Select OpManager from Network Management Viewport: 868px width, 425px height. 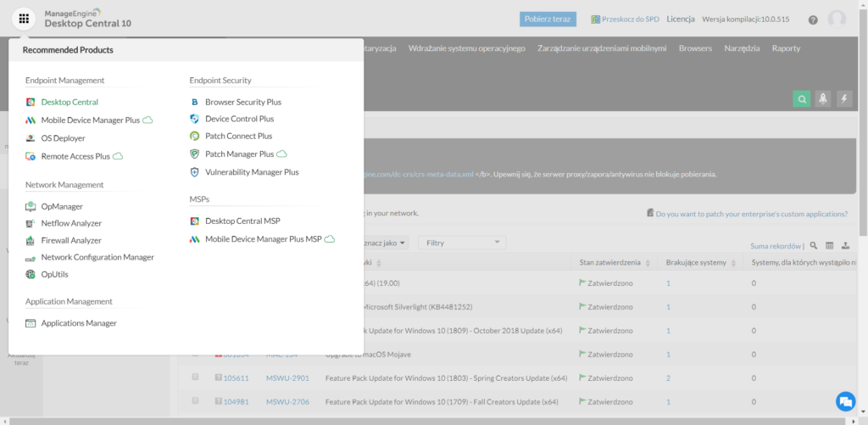coord(62,206)
